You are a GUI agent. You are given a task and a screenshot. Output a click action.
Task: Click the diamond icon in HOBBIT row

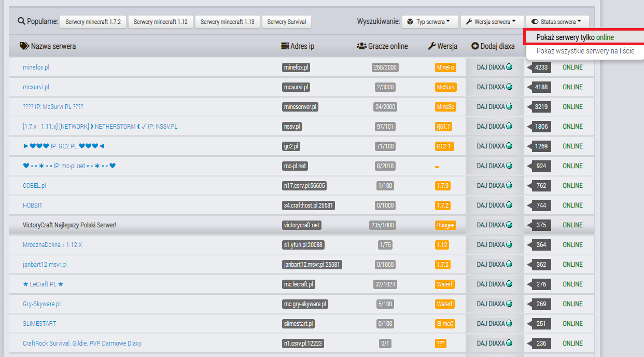[x=509, y=205]
